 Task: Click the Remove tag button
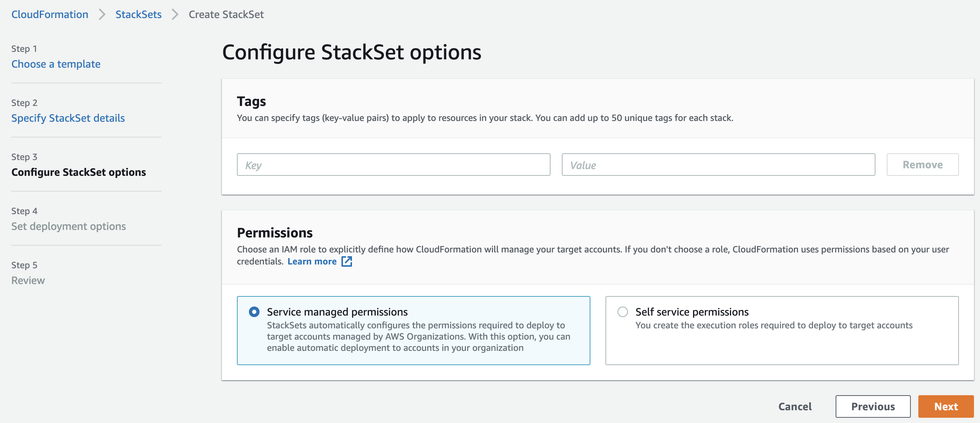point(922,165)
